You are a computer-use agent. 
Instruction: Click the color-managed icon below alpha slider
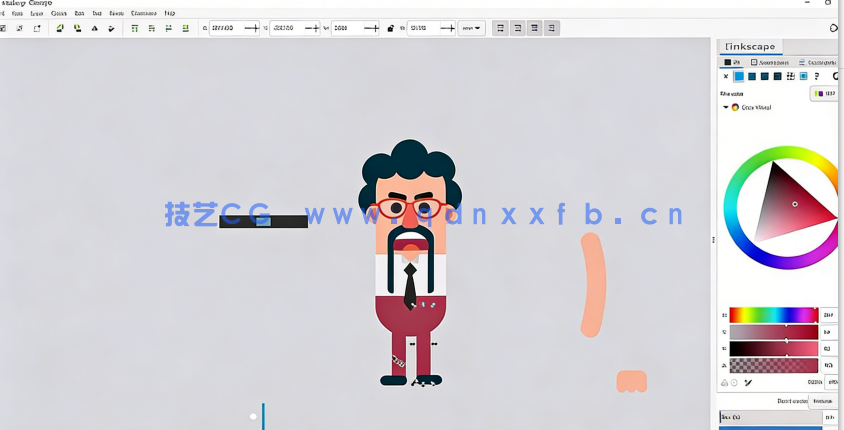coord(725,383)
